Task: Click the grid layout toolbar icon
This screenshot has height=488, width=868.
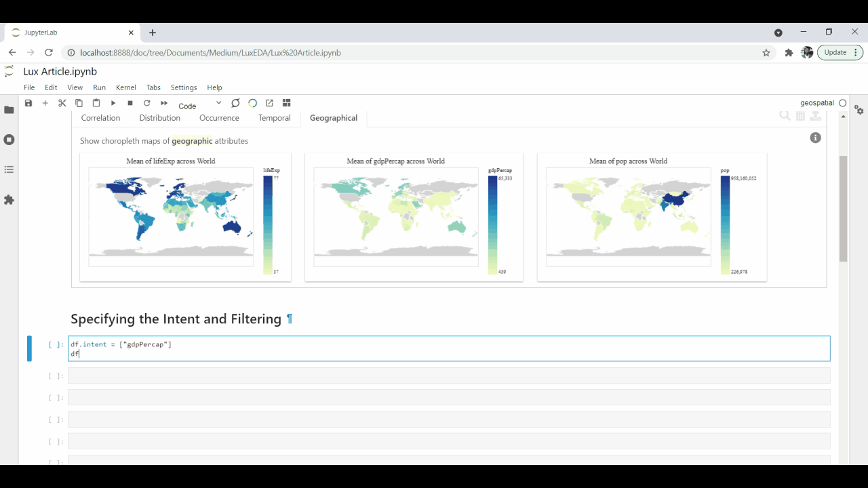Action: pyautogui.click(x=287, y=103)
